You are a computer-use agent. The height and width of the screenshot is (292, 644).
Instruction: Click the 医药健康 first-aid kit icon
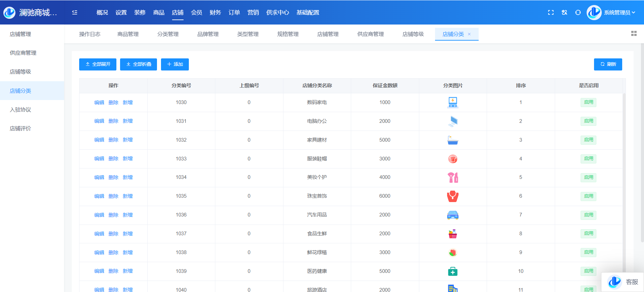click(x=453, y=271)
